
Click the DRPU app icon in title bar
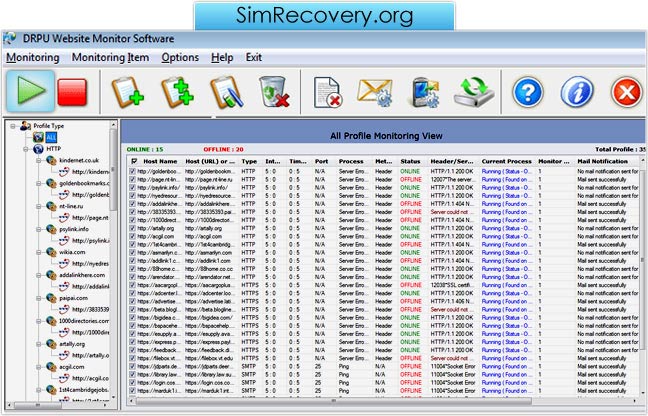[x=10, y=38]
